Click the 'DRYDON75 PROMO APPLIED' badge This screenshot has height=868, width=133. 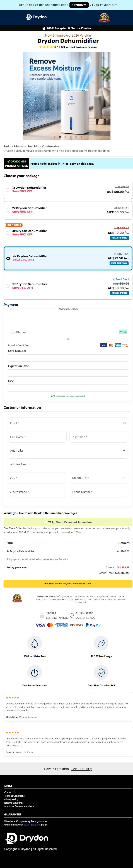tap(17, 163)
